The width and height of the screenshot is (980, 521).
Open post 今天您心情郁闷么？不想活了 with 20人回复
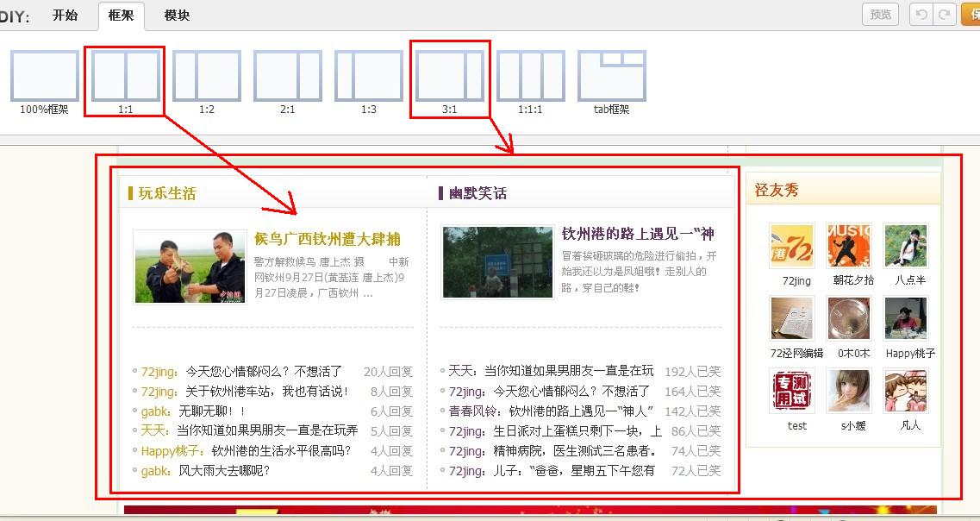(x=264, y=372)
